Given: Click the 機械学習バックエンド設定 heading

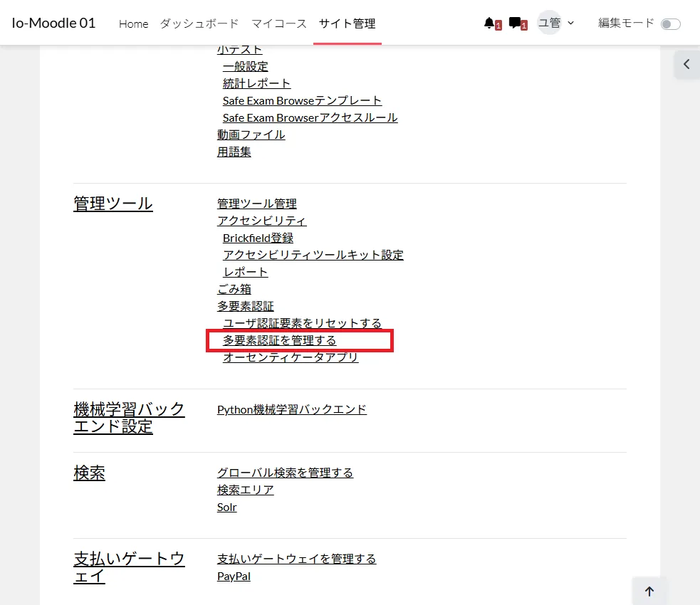Looking at the screenshot, I should point(129,418).
